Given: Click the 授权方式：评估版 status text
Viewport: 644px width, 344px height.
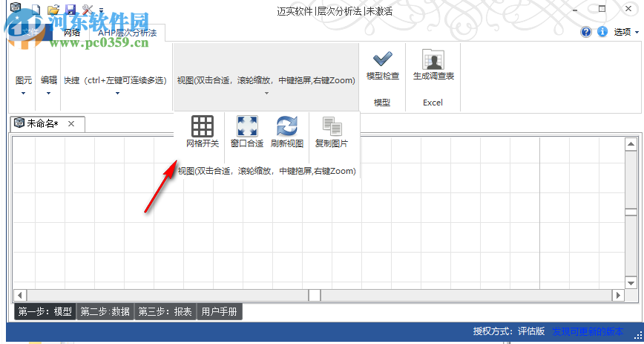Looking at the screenshot, I should [508, 331].
